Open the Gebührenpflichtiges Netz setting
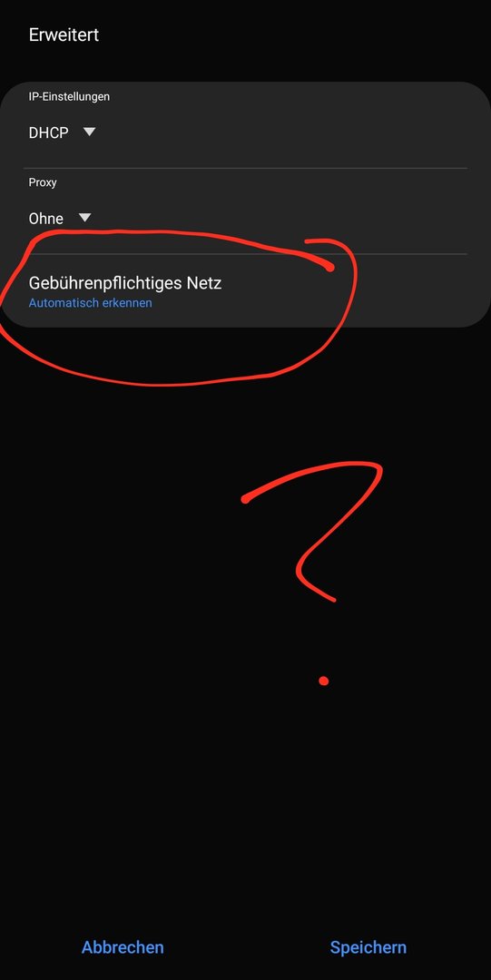The width and height of the screenshot is (491, 980). (245, 291)
